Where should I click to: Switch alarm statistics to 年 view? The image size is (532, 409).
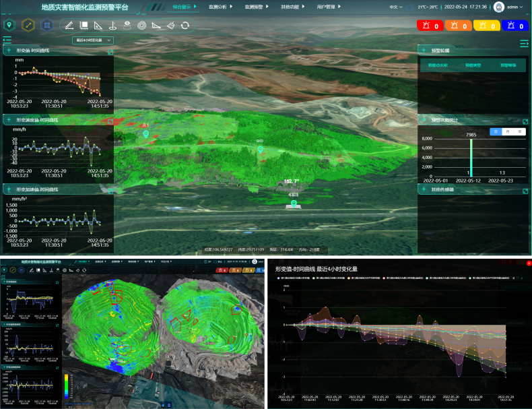519,131
